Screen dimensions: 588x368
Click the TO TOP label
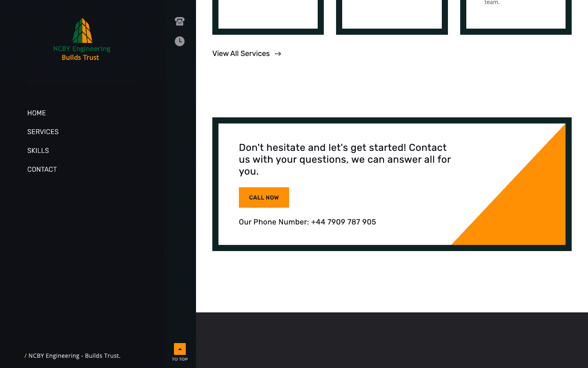pos(180,359)
